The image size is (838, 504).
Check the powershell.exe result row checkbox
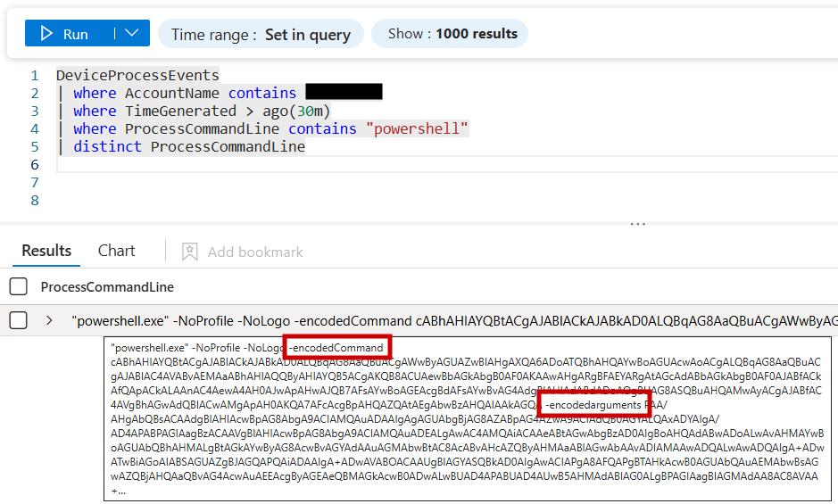(18, 320)
